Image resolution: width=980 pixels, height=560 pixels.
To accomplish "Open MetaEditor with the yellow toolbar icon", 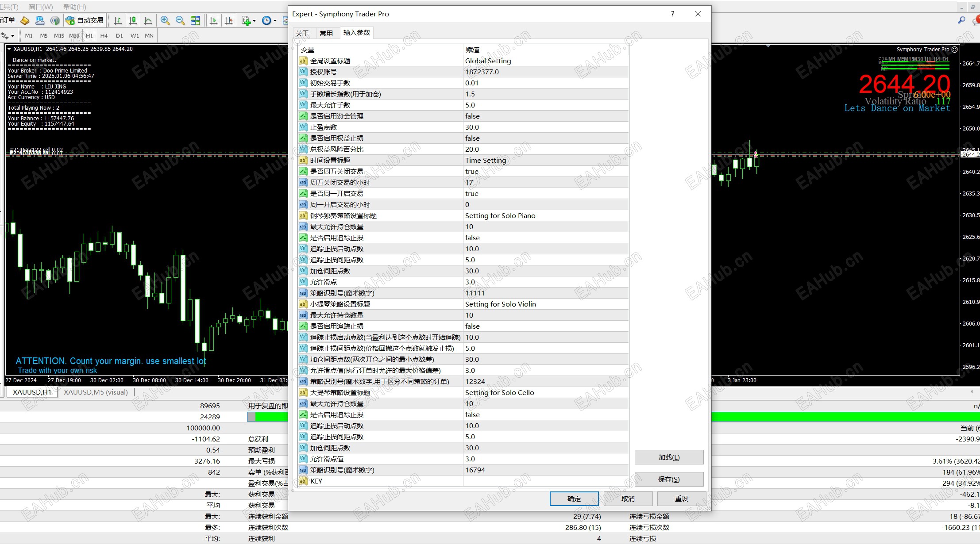I will coord(25,20).
